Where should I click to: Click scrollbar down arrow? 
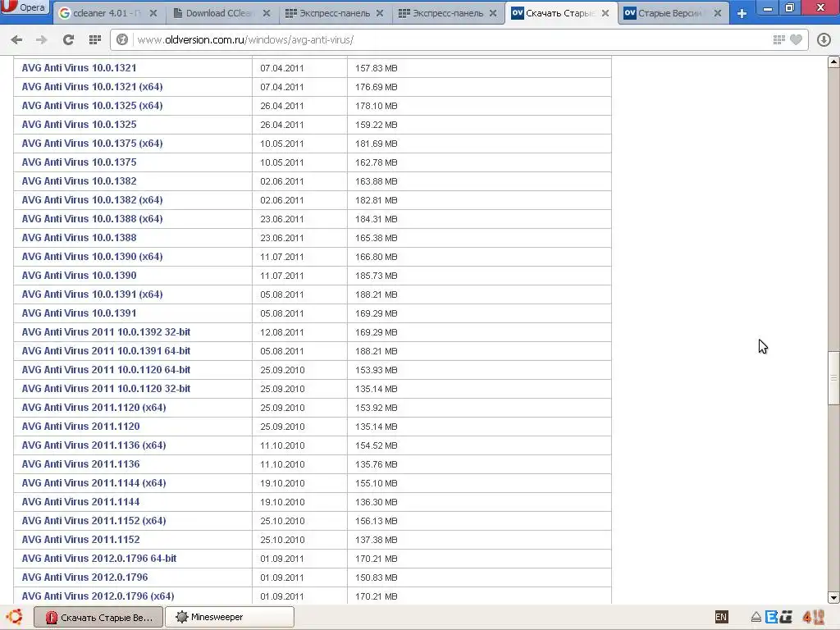point(833,597)
